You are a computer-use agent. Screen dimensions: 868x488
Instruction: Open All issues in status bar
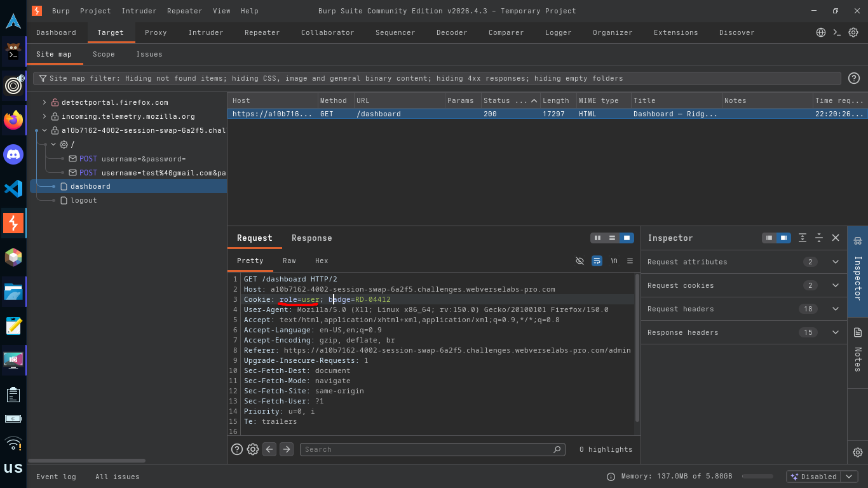[x=117, y=477]
